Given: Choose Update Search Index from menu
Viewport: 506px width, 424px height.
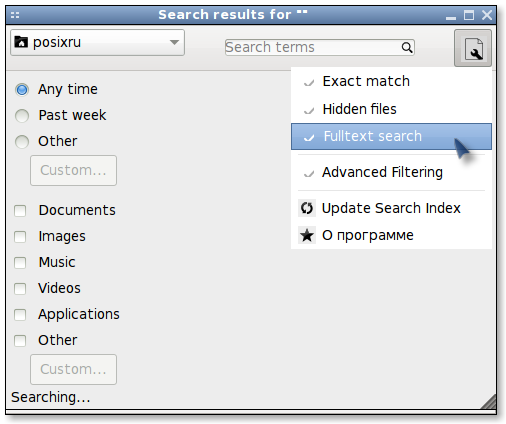Looking at the screenshot, I should pos(391,208).
